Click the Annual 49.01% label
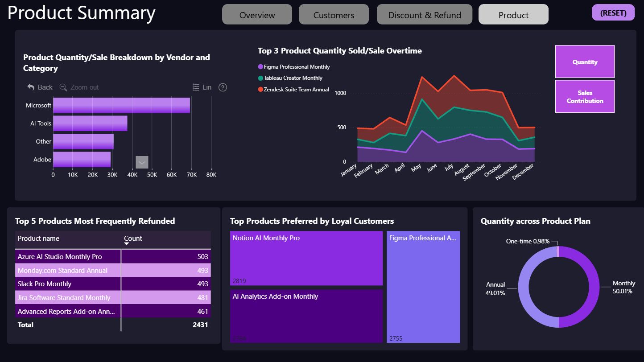 (x=495, y=288)
